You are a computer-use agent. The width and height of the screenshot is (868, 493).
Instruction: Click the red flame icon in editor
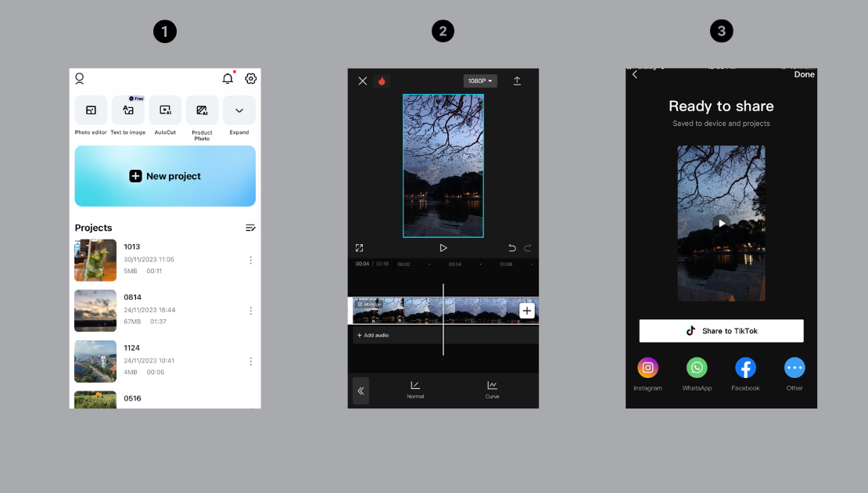382,81
